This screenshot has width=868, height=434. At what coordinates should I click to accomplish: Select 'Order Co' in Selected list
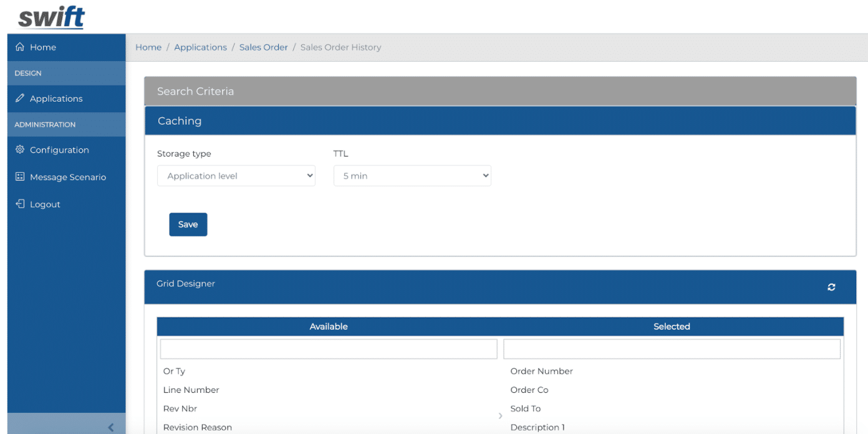529,390
